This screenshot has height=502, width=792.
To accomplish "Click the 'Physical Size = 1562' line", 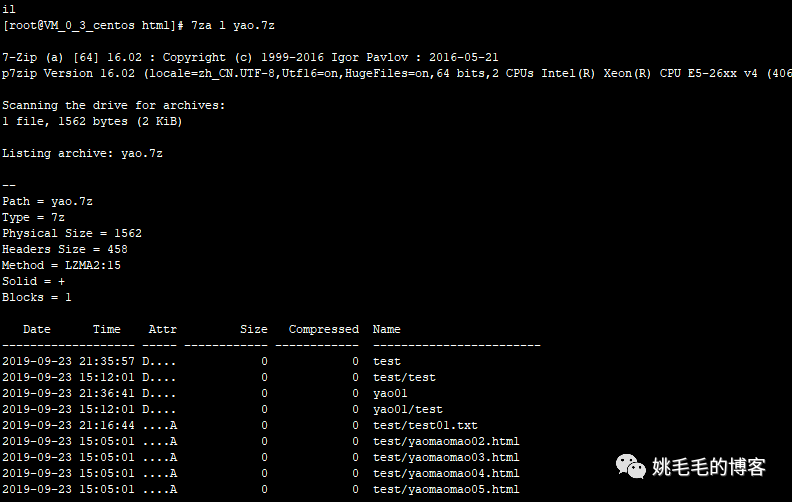I will (x=72, y=233).
